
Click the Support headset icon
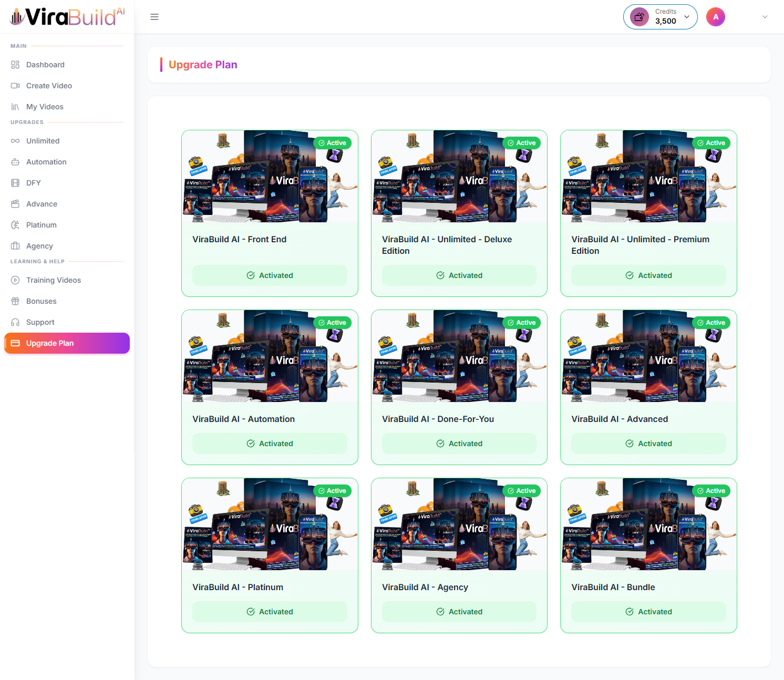(x=15, y=322)
